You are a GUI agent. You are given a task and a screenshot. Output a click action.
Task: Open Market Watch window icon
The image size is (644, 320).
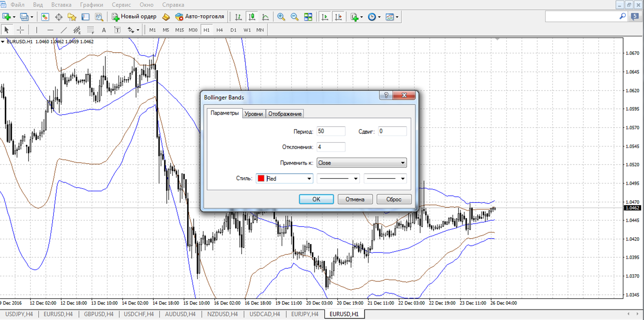tap(45, 17)
